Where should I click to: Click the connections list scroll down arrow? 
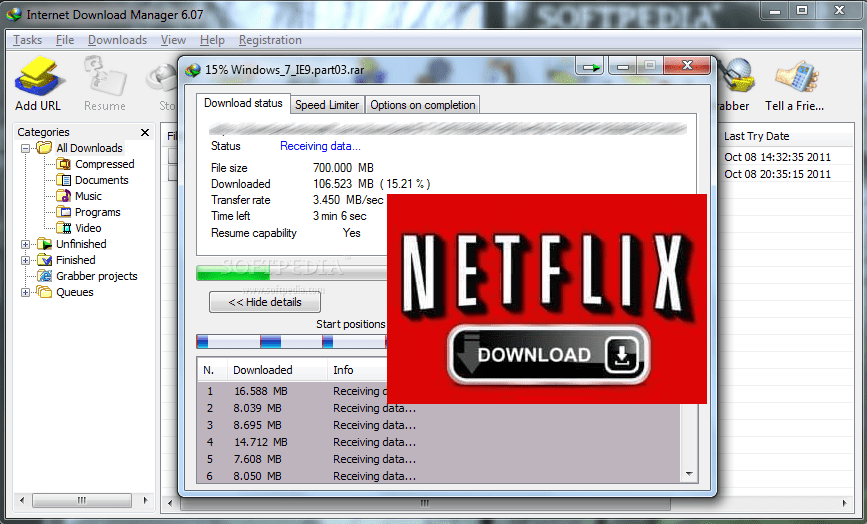click(x=689, y=474)
